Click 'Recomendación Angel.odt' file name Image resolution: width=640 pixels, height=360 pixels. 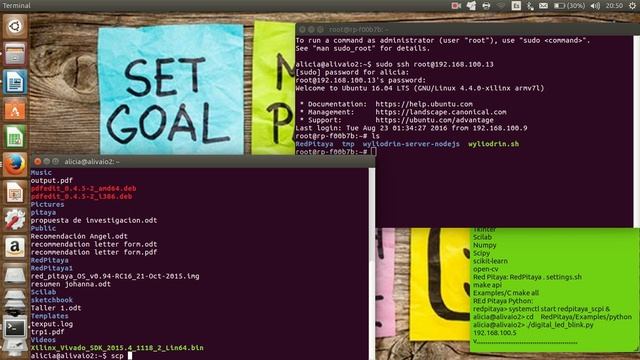pos(79,236)
